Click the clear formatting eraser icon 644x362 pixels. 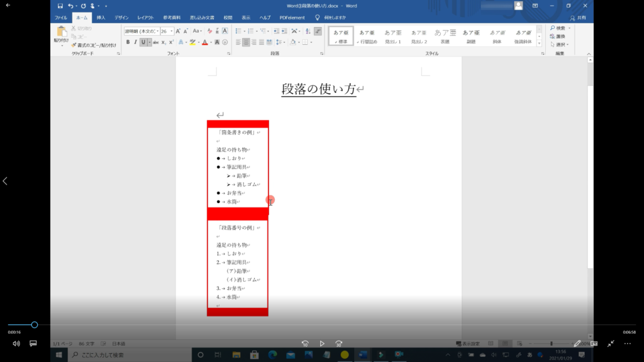pyautogui.click(x=210, y=31)
